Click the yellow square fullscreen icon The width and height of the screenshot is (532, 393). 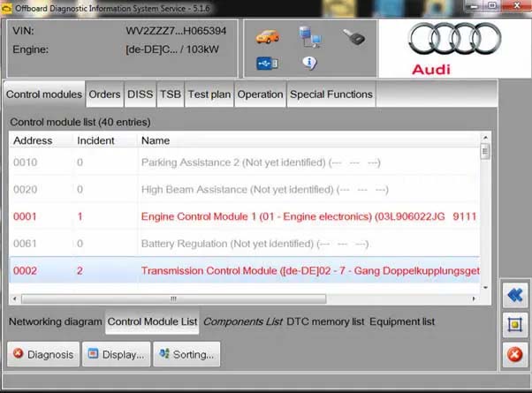tap(515, 325)
